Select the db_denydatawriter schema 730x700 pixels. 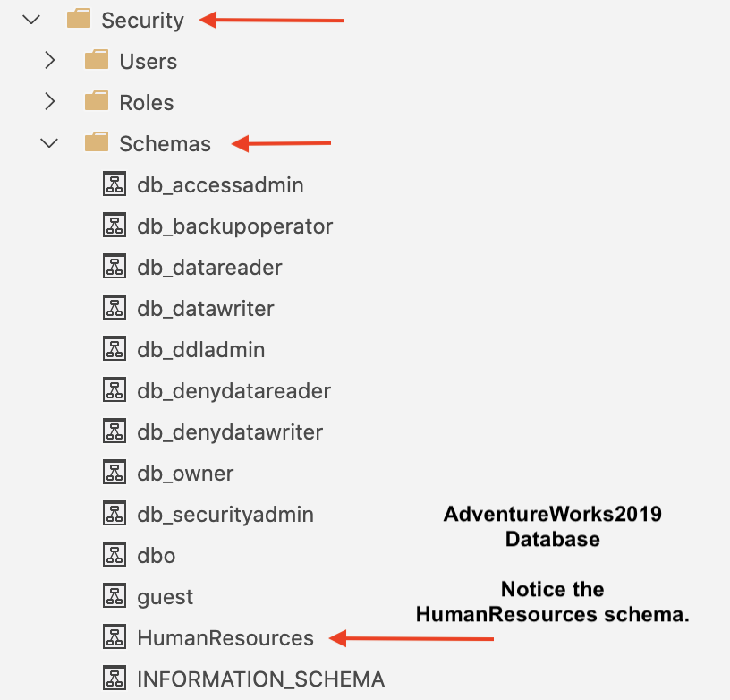tap(230, 432)
